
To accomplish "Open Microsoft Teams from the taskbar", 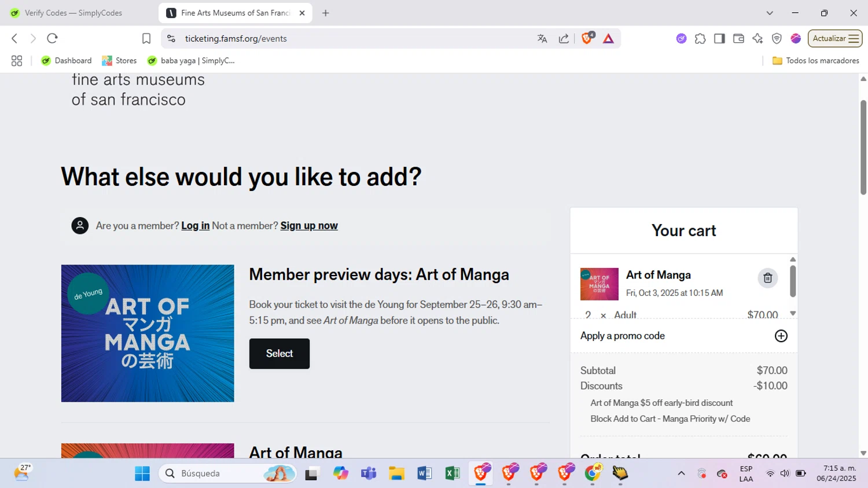I will pyautogui.click(x=368, y=474).
